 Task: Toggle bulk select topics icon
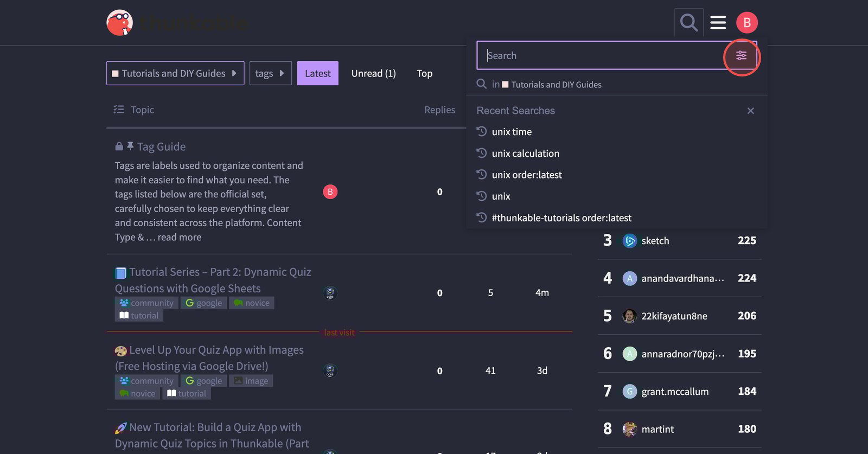pos(118,110)
